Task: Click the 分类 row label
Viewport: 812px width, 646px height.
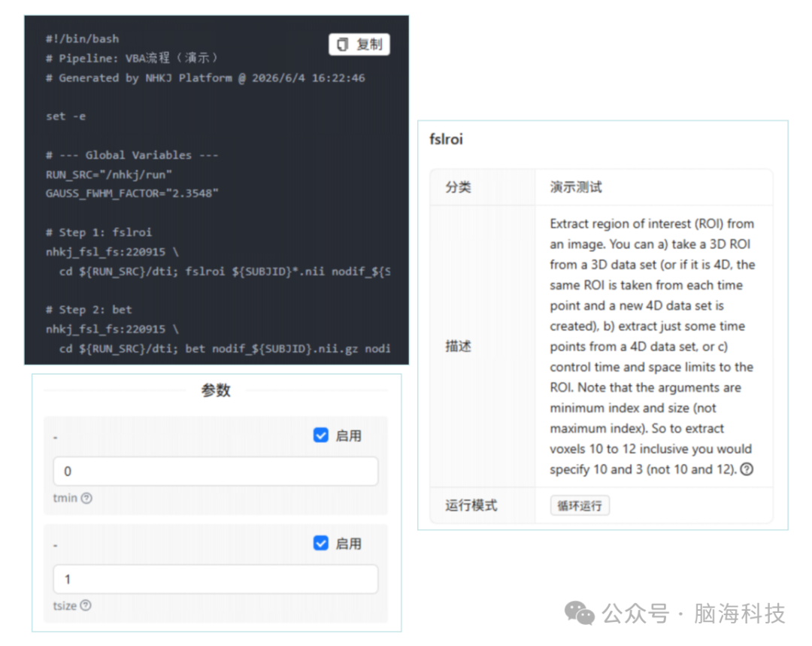Action: [459, 187]
